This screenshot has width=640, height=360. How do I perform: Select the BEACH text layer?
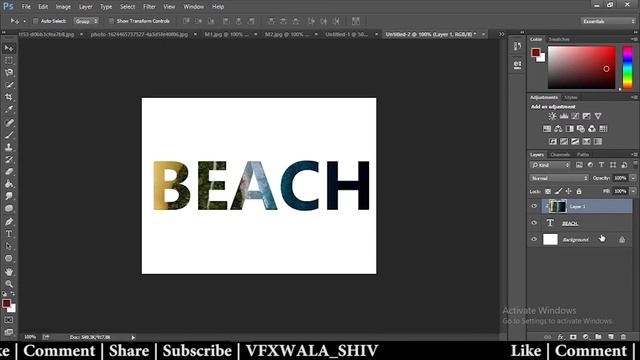tap(587, 223)
